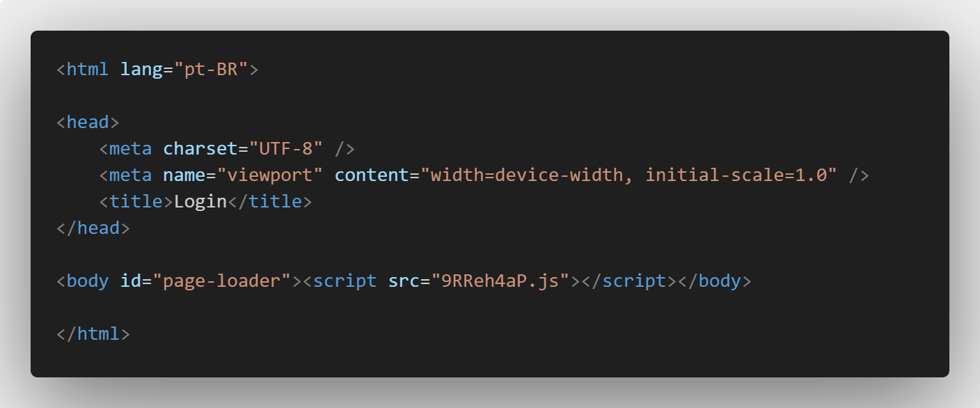Click the closing head tag
This screenshot has width=980, height=408.
(x=93, y=228)
